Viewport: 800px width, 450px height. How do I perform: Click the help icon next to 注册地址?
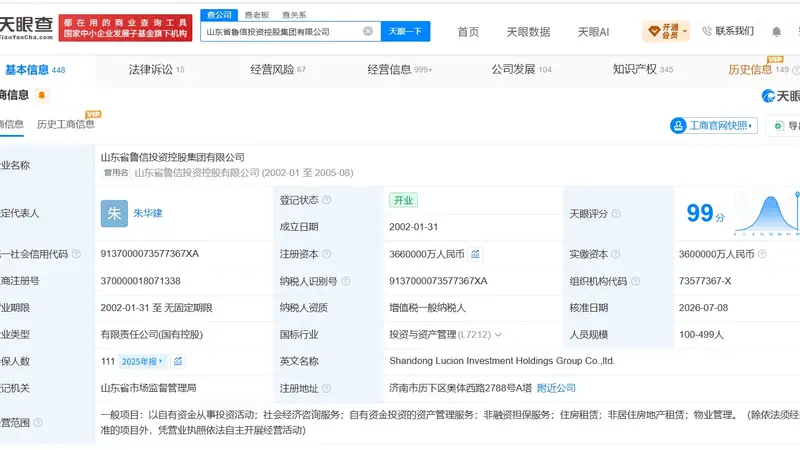327,388
